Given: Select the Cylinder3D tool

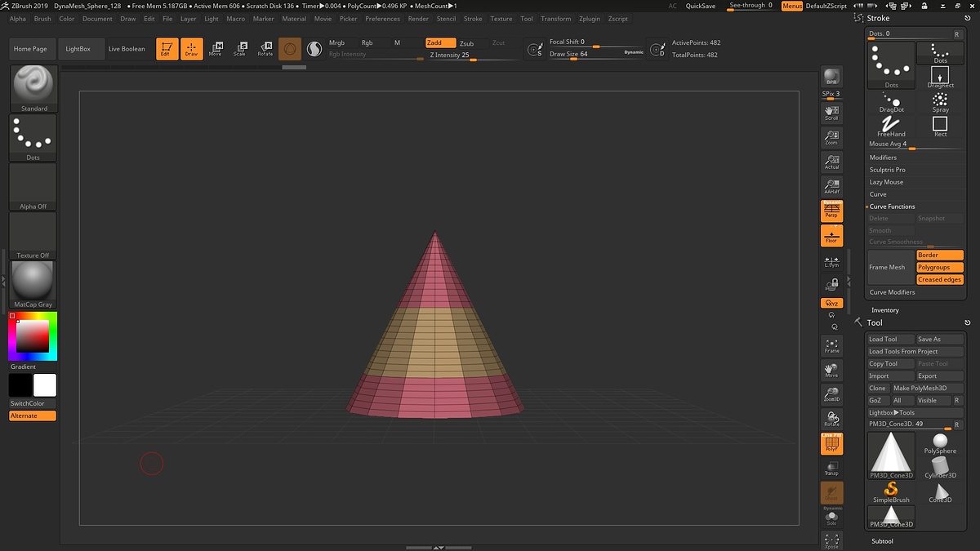Looking at the screenshot, I should pyautogui.click(x=940, y=468).
